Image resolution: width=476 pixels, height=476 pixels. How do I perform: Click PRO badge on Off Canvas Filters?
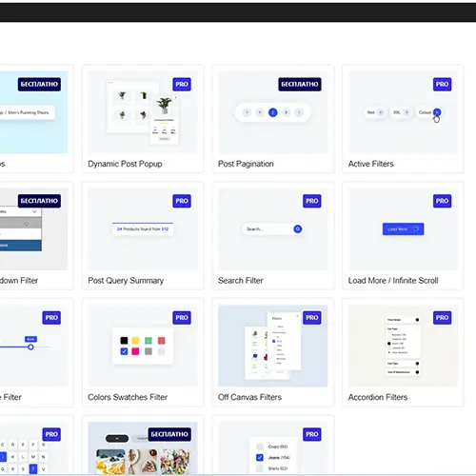pyautogui.click(x=312, y=317)
